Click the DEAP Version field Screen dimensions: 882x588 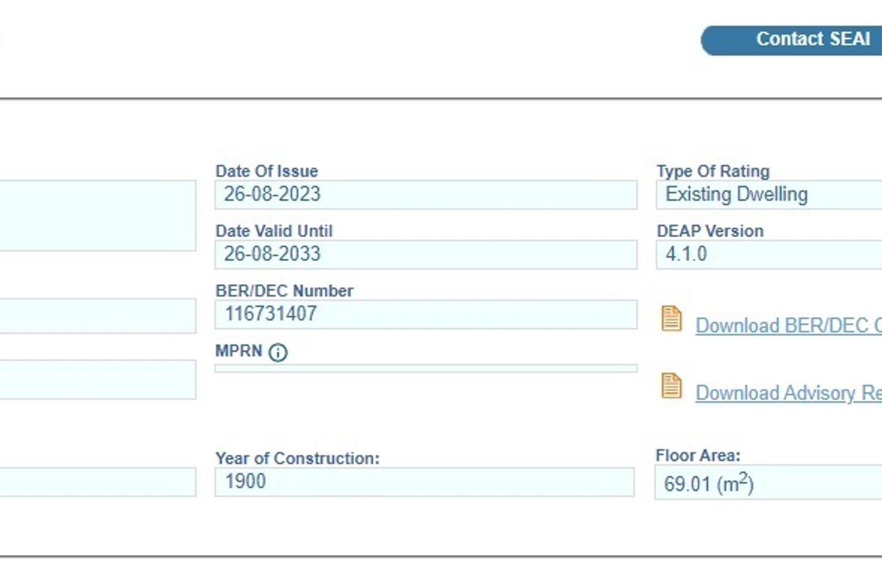pos(769,254)
